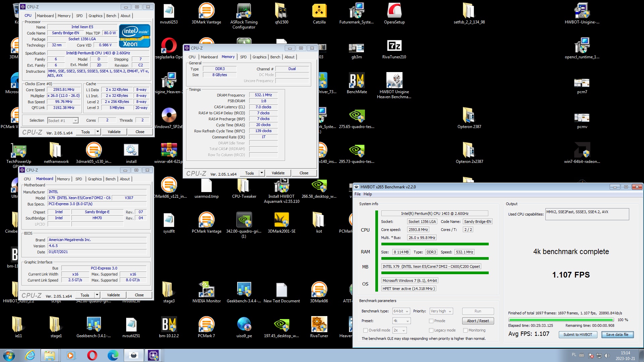Open the 295.73-quadro-tes driver icon
Viewport: 644px width, 362px height.
click(357, 153)
